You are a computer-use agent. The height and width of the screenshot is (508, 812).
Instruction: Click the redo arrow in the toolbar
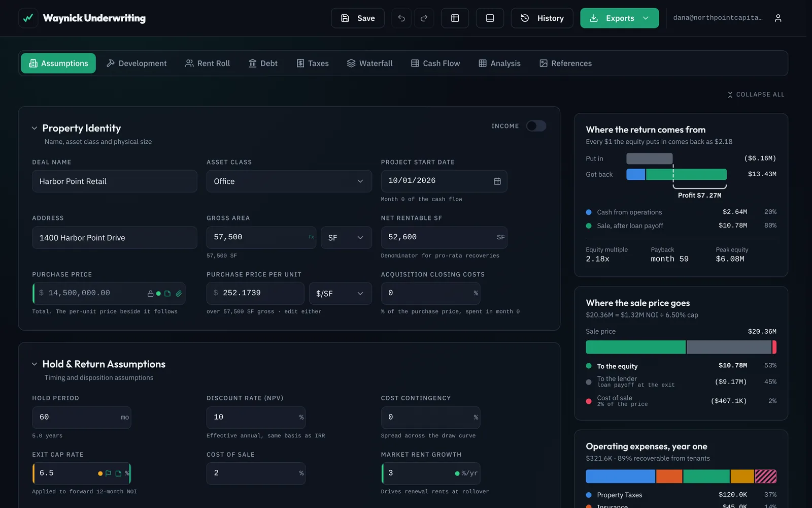[424, 18]
